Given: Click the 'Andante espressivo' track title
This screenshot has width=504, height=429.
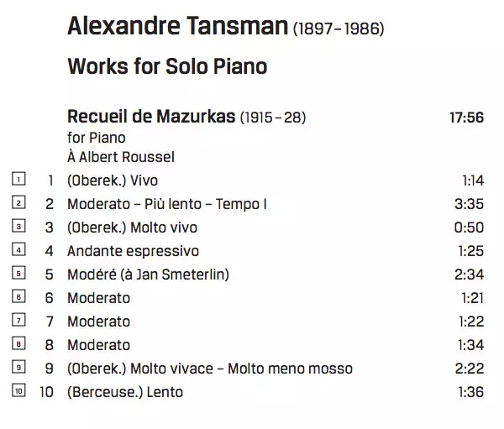Looking at the screenshot, I should [x=133, y=251].
